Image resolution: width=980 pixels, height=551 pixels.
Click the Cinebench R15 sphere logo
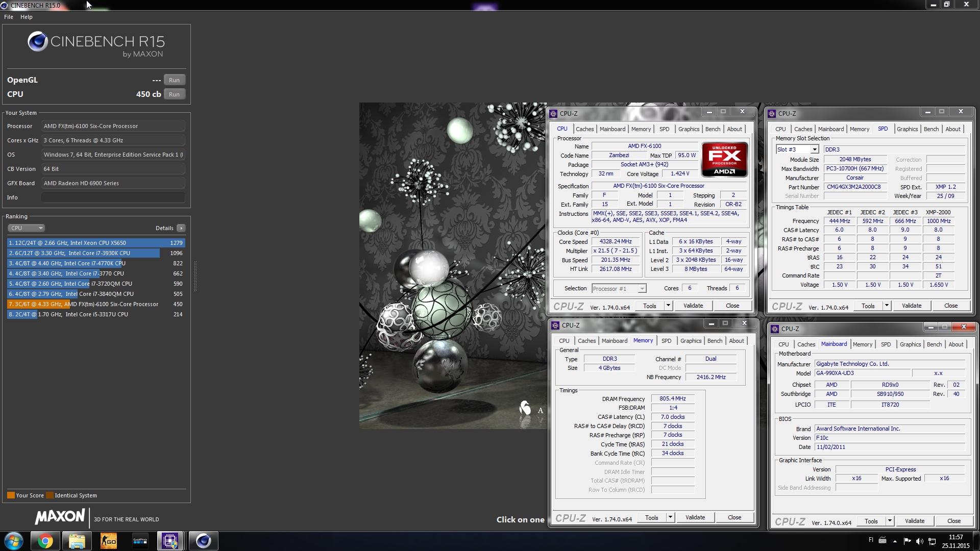tap(38, 41)
